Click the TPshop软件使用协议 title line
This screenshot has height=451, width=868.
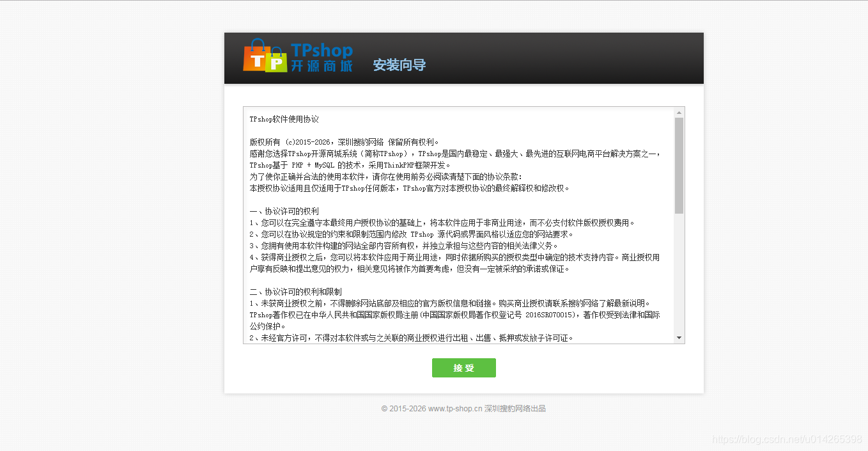click(x=284, y=119)
